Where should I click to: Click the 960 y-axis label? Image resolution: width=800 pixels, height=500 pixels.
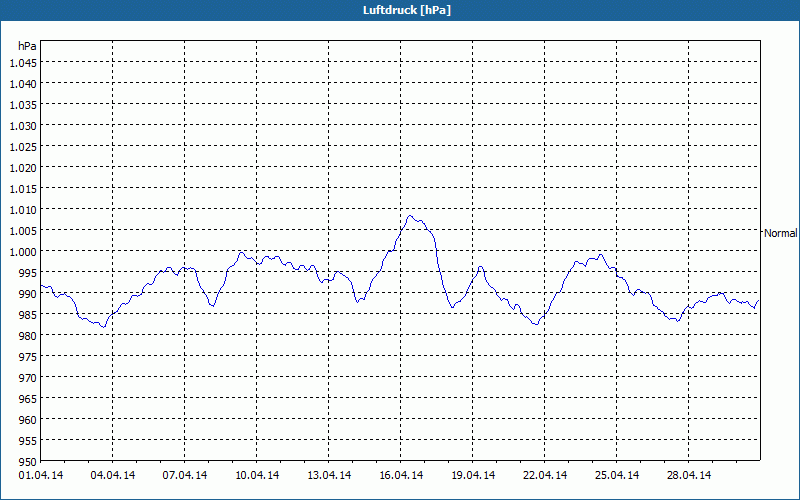pos(28,419)
